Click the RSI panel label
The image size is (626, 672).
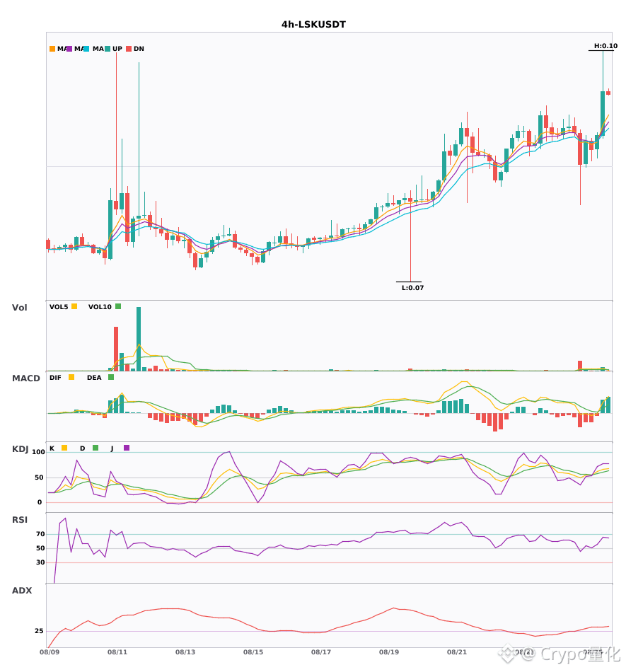click(20, 520)
